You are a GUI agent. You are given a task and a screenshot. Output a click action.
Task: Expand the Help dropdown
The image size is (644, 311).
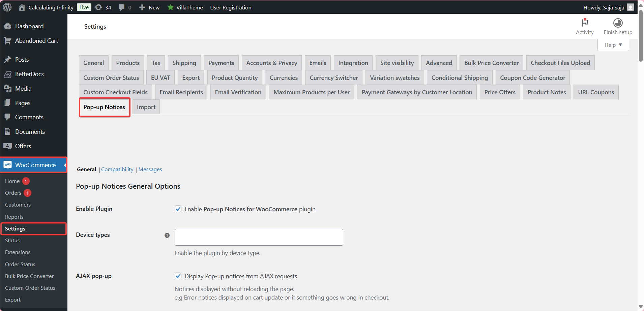(x=613, y=45)
